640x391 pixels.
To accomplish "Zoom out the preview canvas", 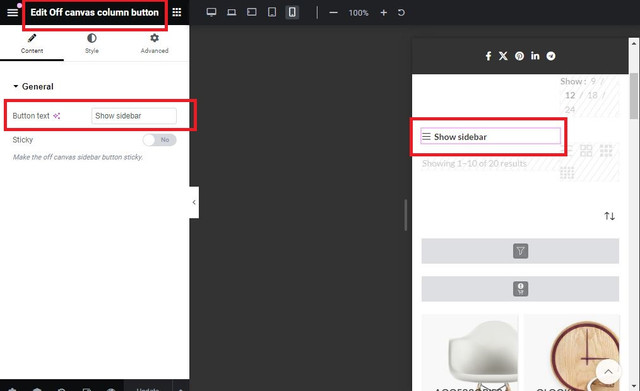I will tap(333, 13).
